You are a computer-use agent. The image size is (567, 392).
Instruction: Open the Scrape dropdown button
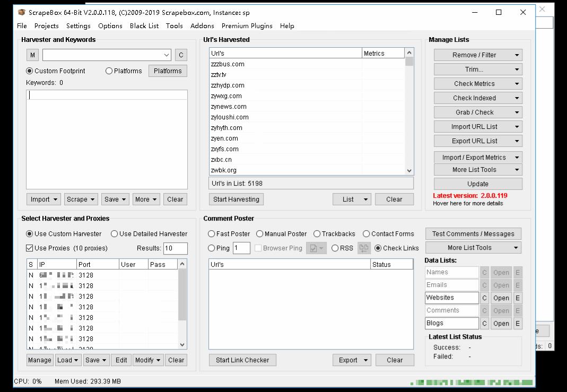(81, 199)
